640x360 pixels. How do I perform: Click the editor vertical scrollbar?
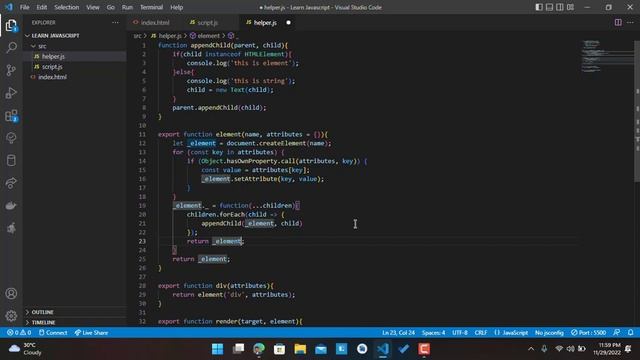tap(637, 111)
